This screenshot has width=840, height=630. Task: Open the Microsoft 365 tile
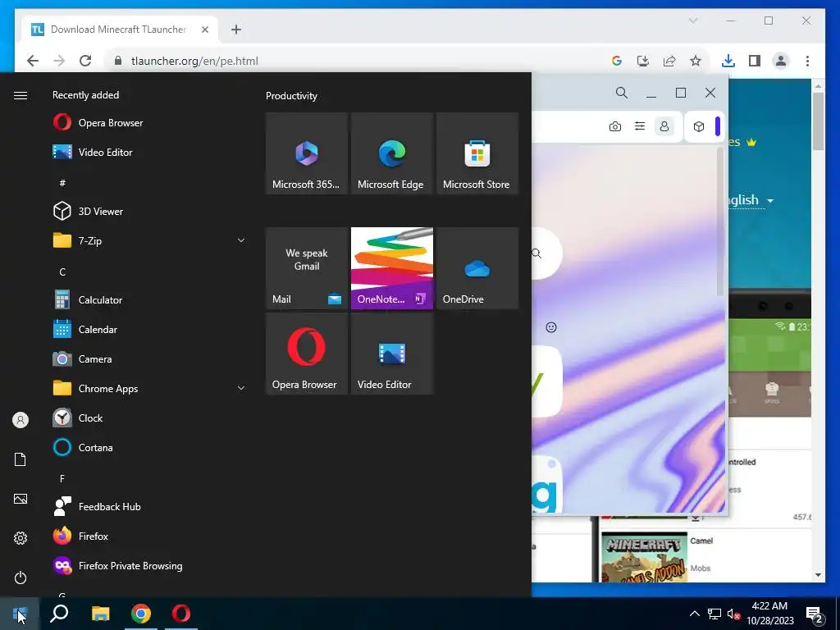(x=307, y=153)
